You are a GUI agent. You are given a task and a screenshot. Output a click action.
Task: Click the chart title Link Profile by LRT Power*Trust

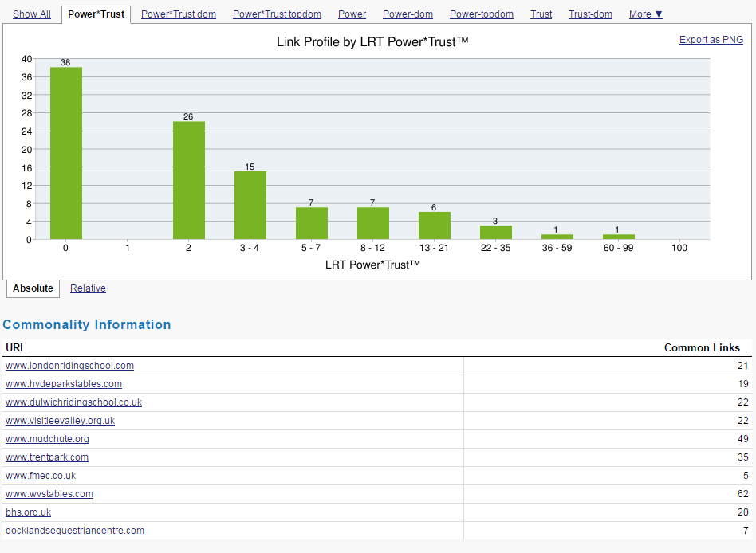(x=372, y=42)
